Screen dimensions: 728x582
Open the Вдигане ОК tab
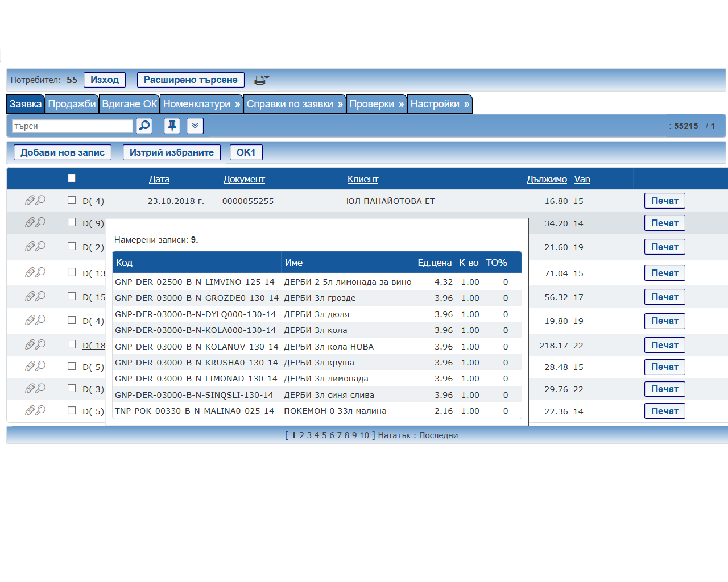[129, 104]
